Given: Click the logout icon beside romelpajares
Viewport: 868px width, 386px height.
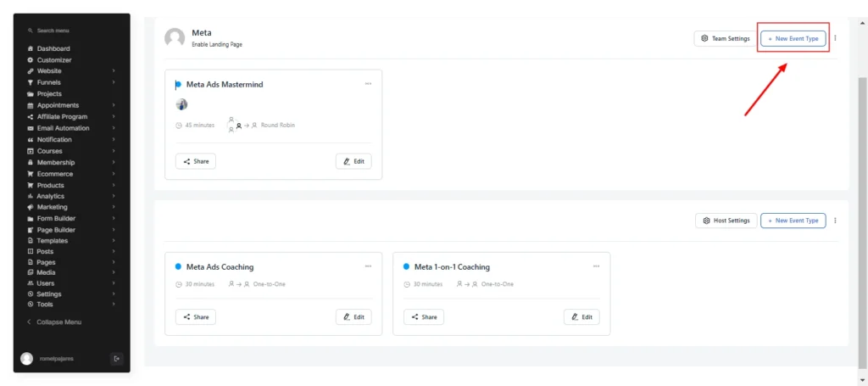Looking at the screenshot, I should (x=116, y=359).
